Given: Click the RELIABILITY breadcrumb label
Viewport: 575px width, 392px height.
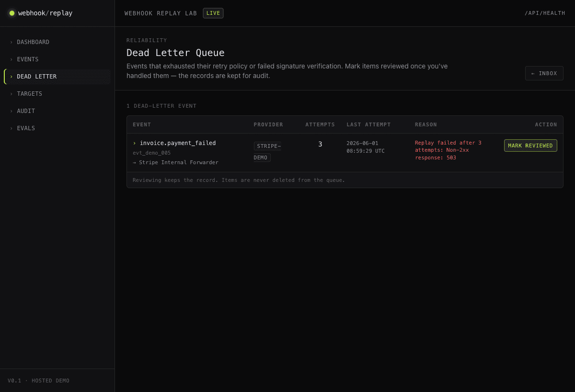Looking at the screenshot, I should click(x=147, y=40).
